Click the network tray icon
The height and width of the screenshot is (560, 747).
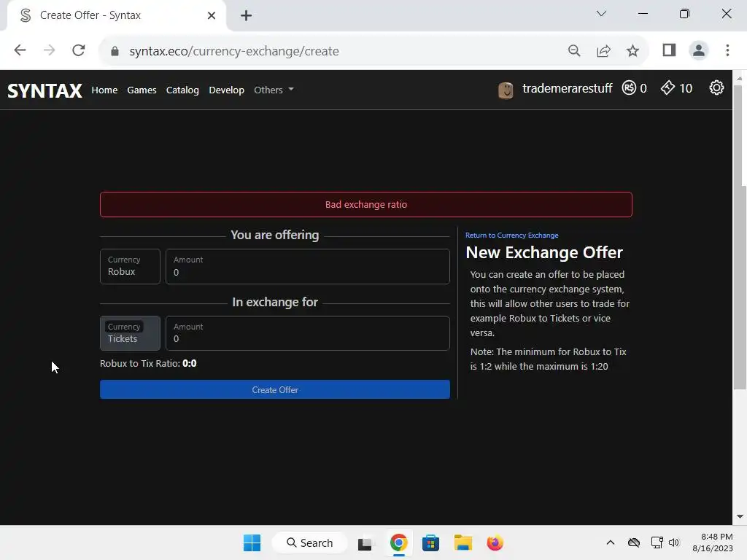[x=657, y=542]
